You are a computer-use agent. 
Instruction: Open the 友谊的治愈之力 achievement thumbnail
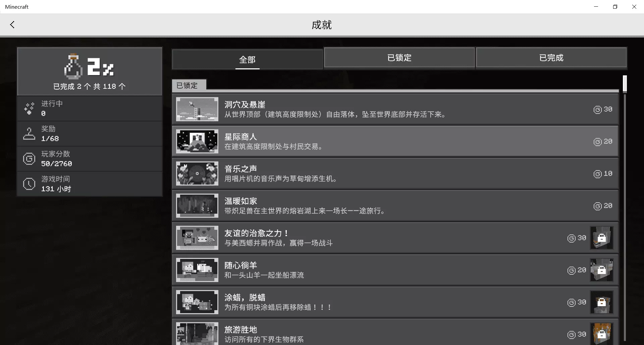click(x=197, y=238)
